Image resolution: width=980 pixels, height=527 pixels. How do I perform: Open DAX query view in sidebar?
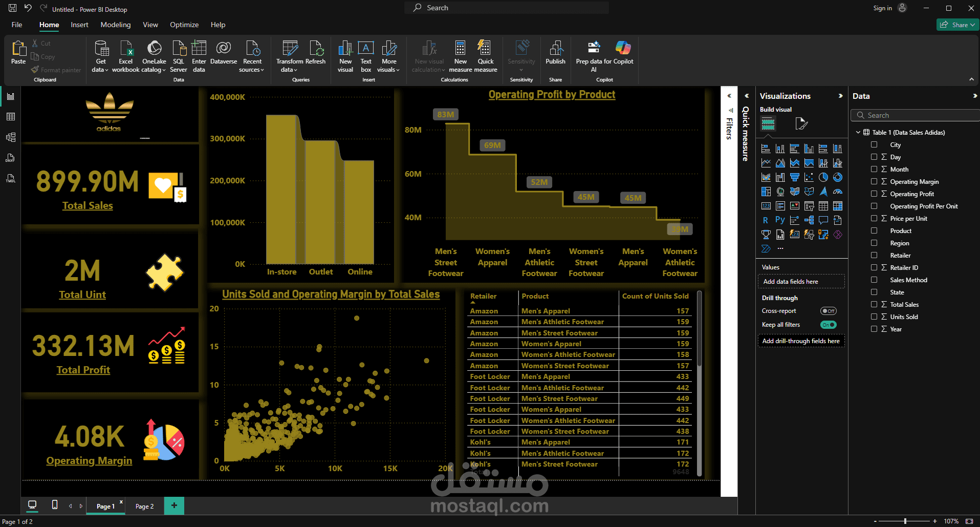pyautogui.click(x=11, y=158)
